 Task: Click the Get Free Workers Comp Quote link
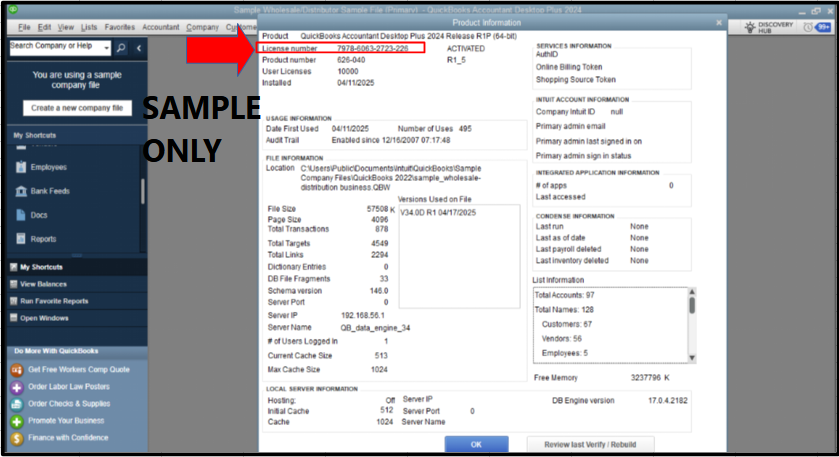pyautogui.click(x=79, y=370)
